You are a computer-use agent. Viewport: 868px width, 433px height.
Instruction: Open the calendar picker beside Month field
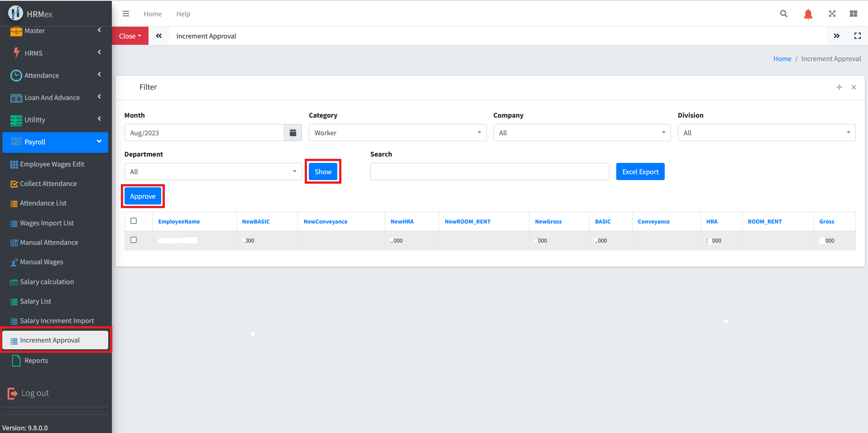click(x=293, y=133)
